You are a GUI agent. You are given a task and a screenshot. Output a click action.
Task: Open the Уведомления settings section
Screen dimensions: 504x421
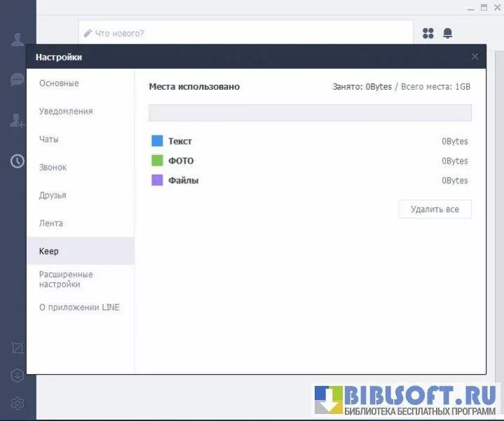click(66, 112)
